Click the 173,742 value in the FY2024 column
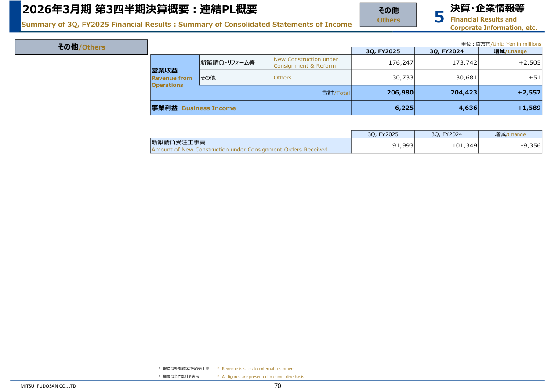 pos(446,63)
